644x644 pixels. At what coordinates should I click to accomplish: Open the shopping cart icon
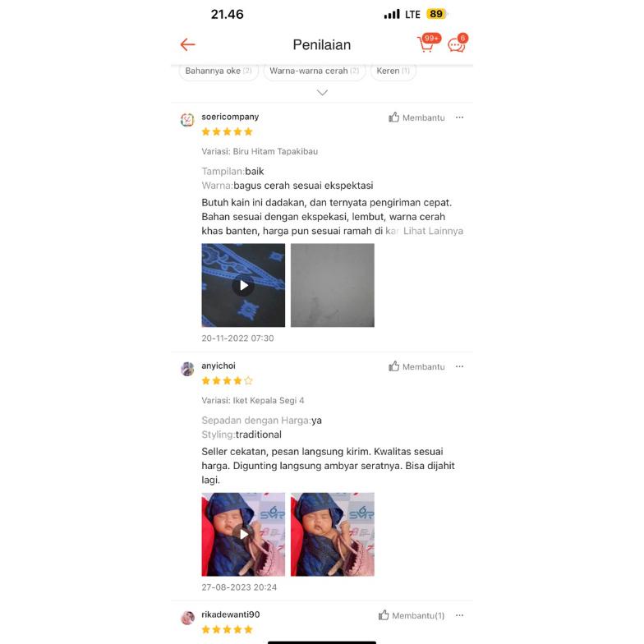tap(427, 44)
